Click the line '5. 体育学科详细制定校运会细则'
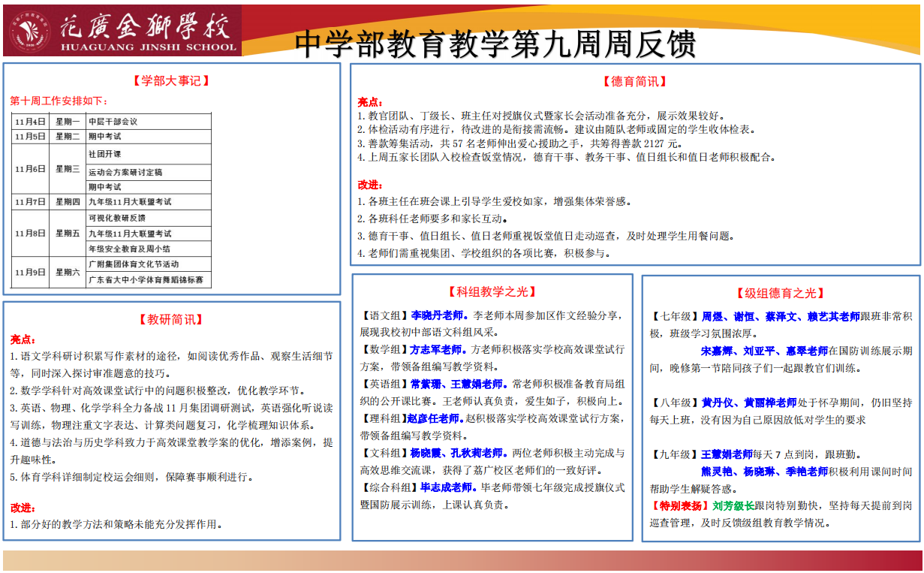This screenshot has height=573, width=924. pos(132,477)
